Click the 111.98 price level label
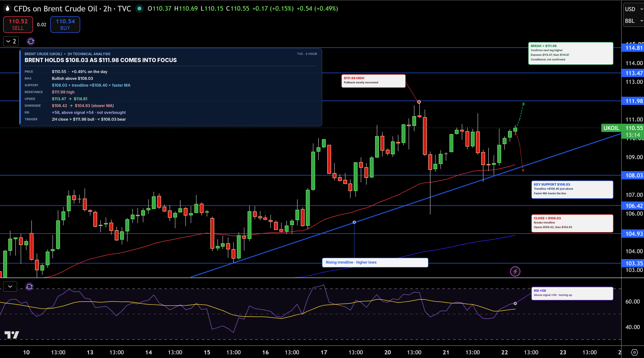644x358 pixels. tap(633, 101)
